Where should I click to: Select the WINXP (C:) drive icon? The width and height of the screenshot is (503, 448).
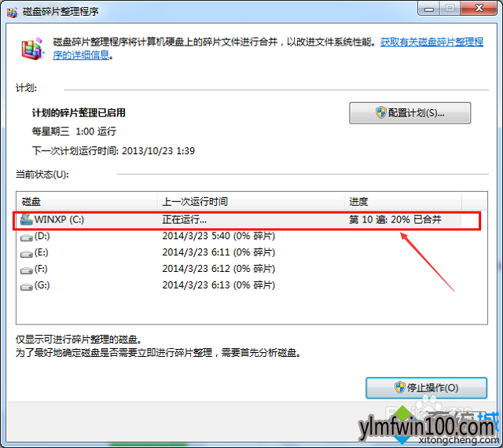(x=26, y=219)
